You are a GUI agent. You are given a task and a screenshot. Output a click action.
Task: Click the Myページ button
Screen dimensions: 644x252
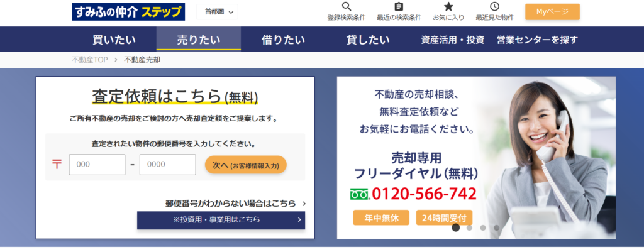click(552, 12)
